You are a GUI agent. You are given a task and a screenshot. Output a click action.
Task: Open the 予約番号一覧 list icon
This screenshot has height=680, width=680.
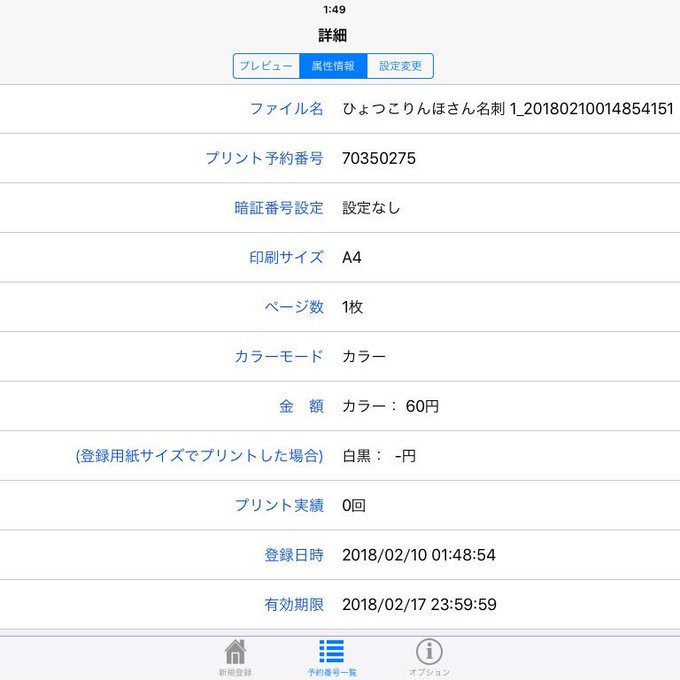pyautogui.click(x=332, y=652)
